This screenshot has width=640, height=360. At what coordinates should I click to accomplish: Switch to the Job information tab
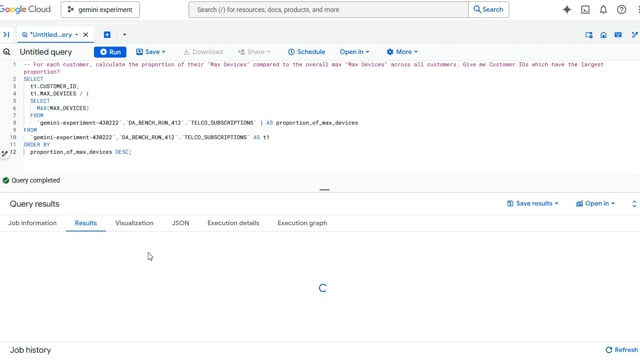[32, 223]
